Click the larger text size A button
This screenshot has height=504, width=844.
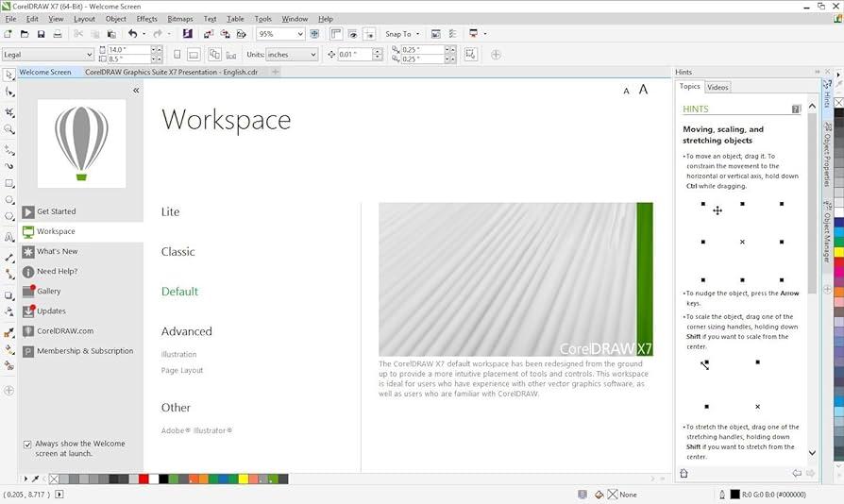[x=643, y=90]
